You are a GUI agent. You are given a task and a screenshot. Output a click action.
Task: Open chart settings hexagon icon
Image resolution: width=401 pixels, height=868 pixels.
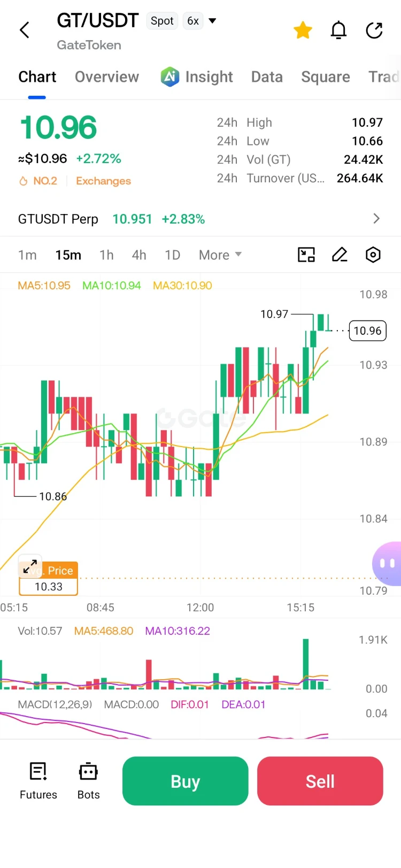click(373, 255)
